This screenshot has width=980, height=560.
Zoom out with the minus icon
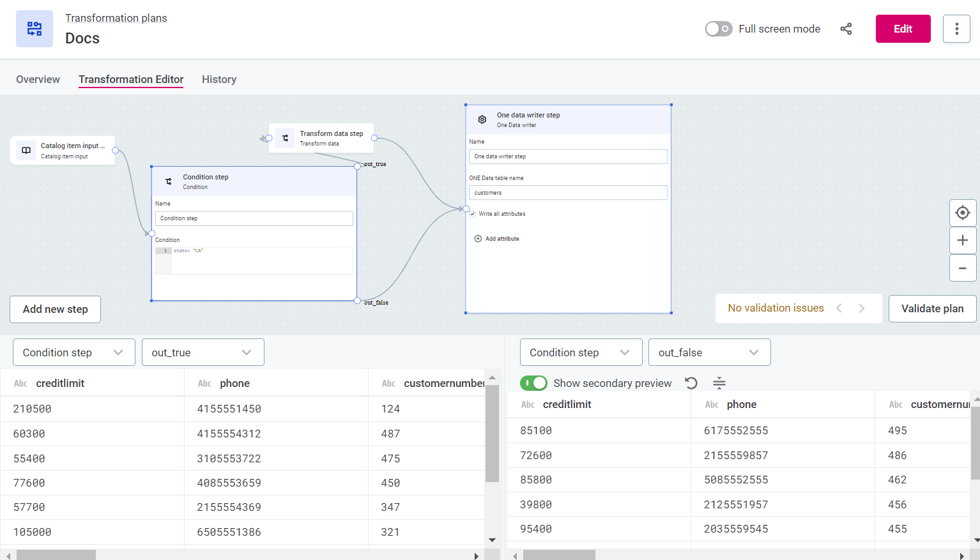point(962,268)
